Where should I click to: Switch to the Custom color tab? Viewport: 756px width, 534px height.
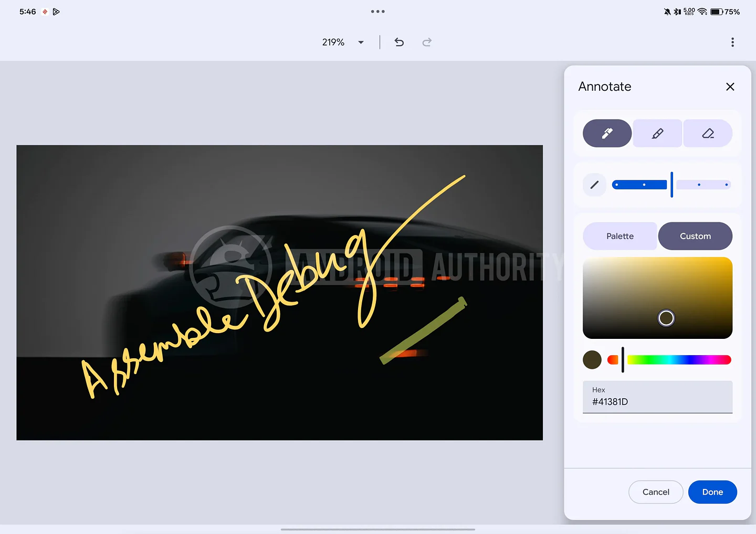point(695,236)
